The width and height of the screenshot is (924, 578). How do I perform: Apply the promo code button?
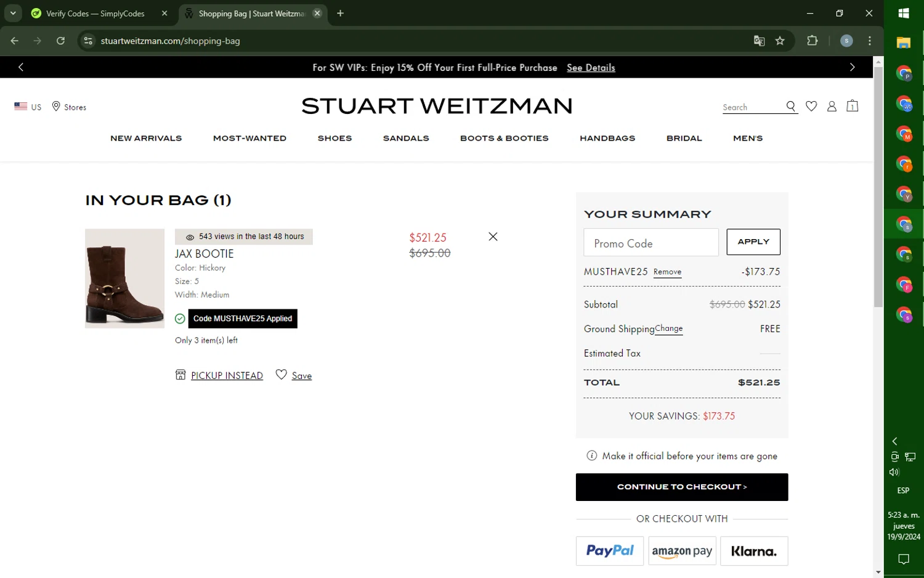click(x=753, y=242)
